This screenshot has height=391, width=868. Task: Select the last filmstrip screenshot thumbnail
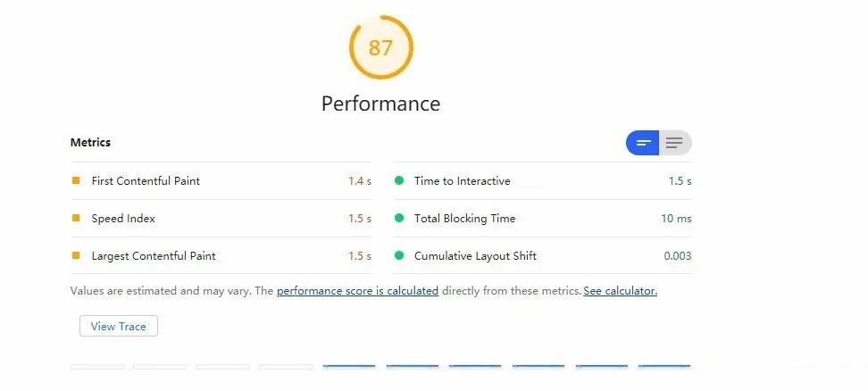pyautogui.click(x=664, y=366)
